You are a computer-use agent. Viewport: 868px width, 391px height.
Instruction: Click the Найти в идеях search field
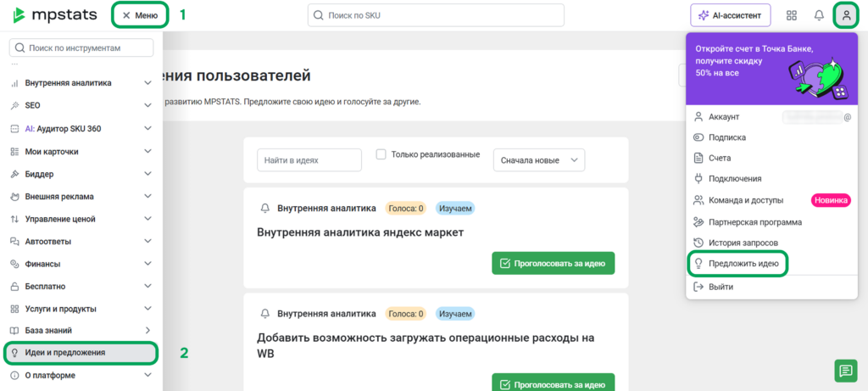coord(309,160)
